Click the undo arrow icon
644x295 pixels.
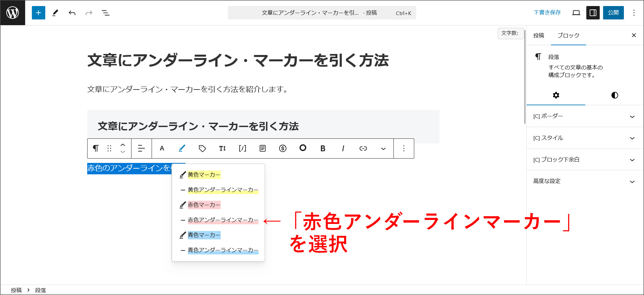click(x=72, y=13)
